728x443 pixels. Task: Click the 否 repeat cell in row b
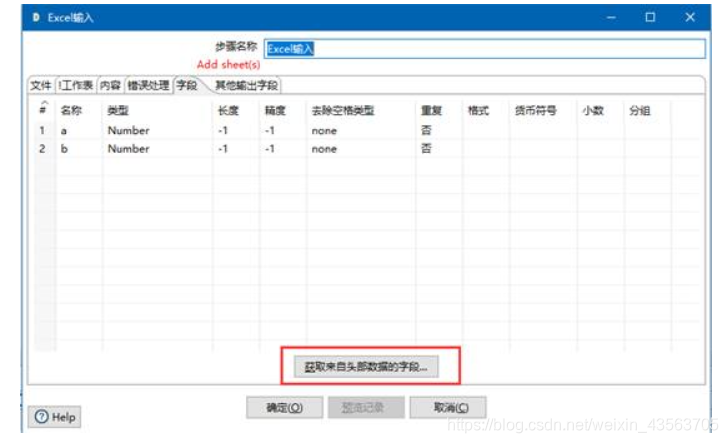[x=426, y=149]
